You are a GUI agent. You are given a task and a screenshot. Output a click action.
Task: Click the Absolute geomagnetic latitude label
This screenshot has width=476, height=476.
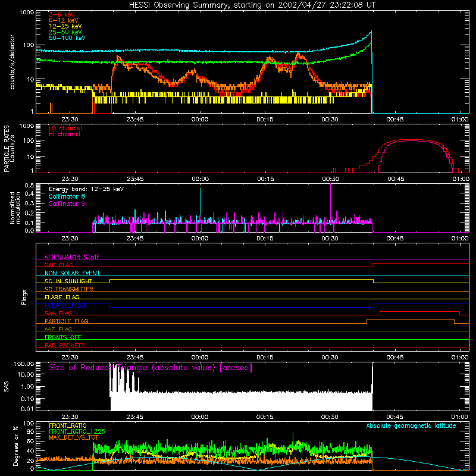[x=411, y=425]
